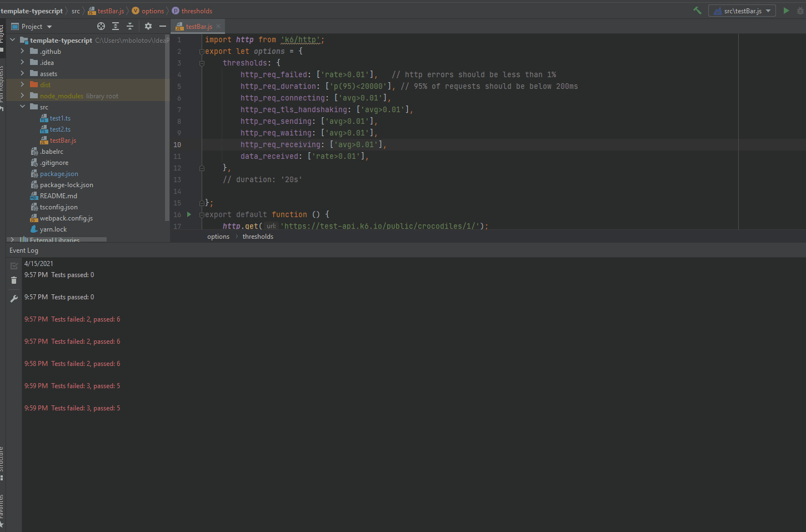The height and width of the screenshot is (532, 806).
Task: Open Event Log settings wrench icon
Action: pyautogui.click(x=14, y=298)
